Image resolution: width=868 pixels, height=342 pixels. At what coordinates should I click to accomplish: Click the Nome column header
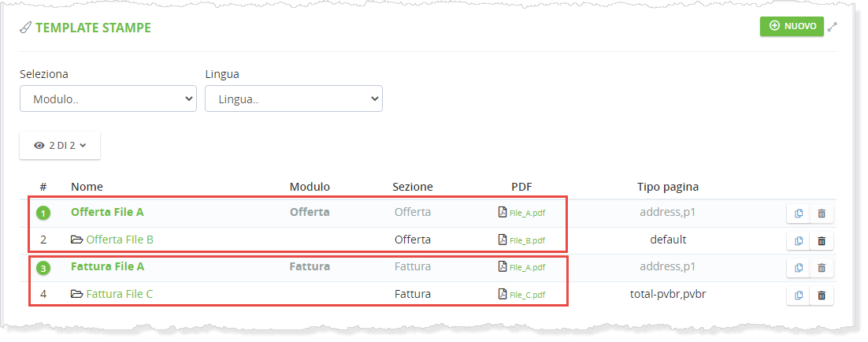87,187
